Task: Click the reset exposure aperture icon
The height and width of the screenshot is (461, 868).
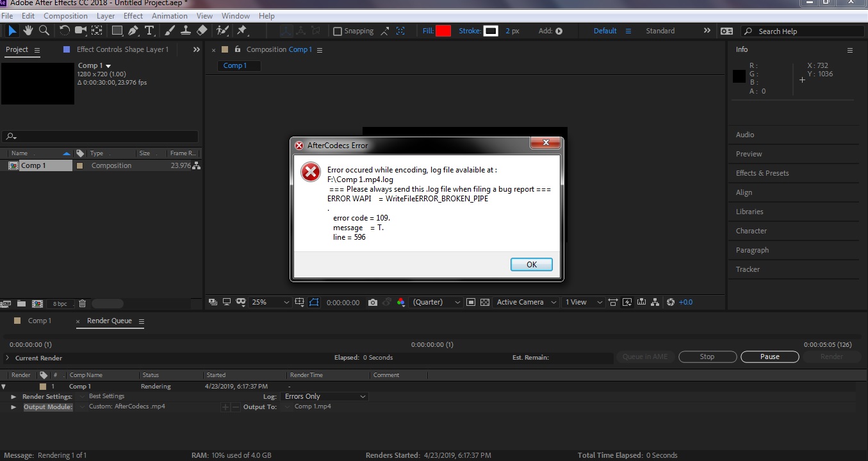Action: pyautogui.click(x=671, y=302)
